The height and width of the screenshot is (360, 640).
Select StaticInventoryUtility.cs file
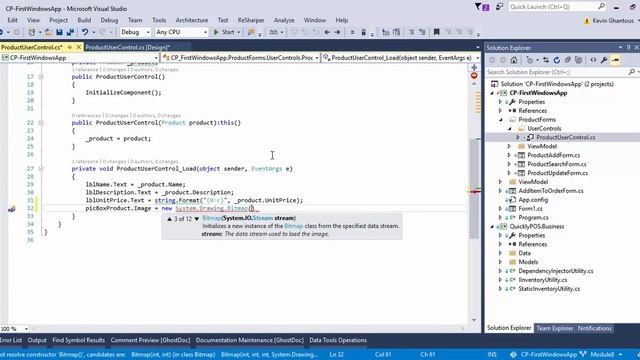click(549, 289)
